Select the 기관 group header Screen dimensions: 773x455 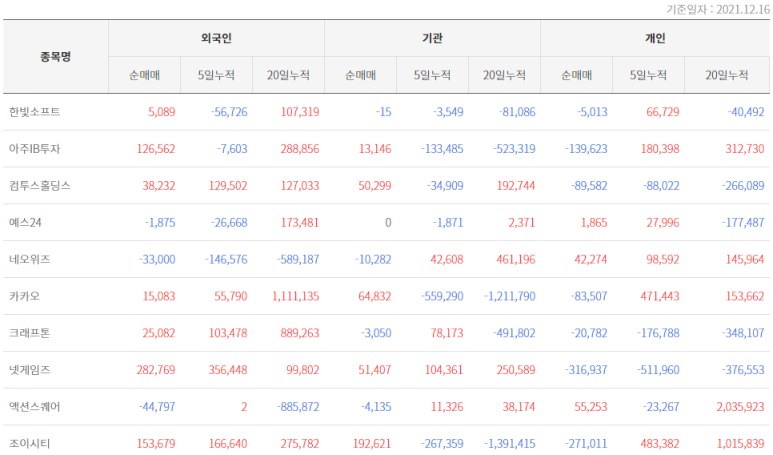tap(432, 38)
